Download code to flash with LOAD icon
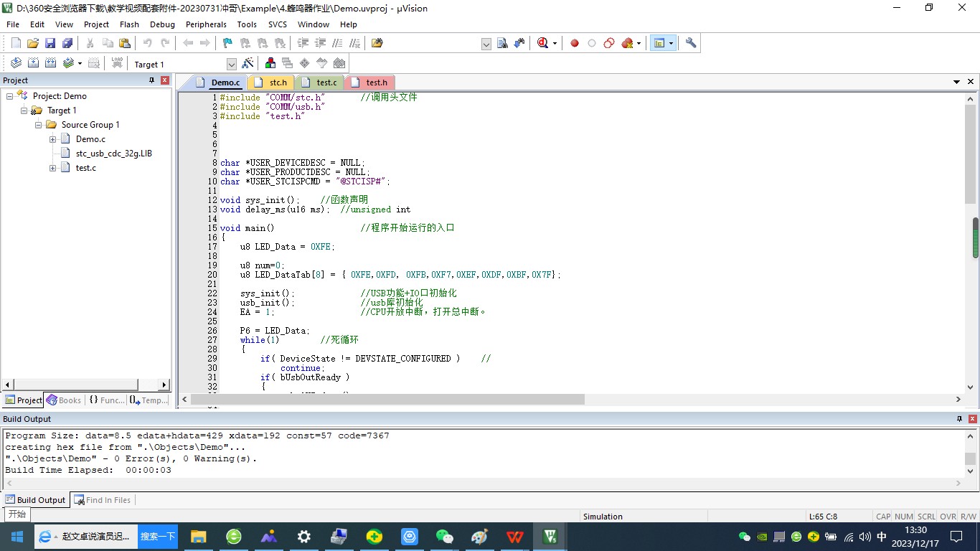Screen dimensions: 980x551 [117, 63]
